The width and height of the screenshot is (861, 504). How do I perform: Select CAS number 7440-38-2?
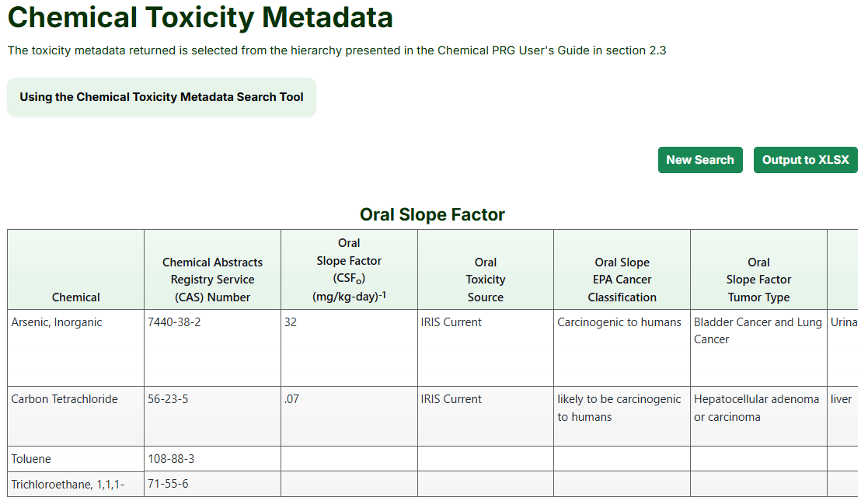[174, 322]
